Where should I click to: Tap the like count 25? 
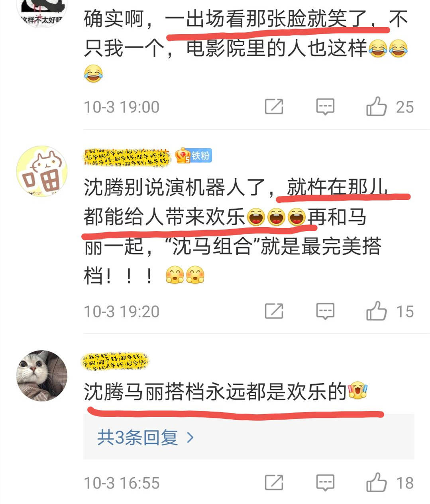click(x=405, y=107)
